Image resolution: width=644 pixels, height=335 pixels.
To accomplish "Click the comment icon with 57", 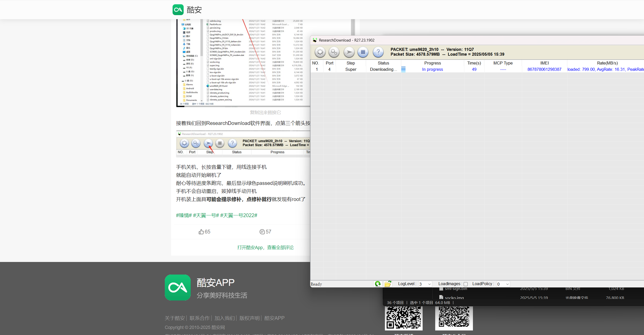I will [x=262, y=232].
